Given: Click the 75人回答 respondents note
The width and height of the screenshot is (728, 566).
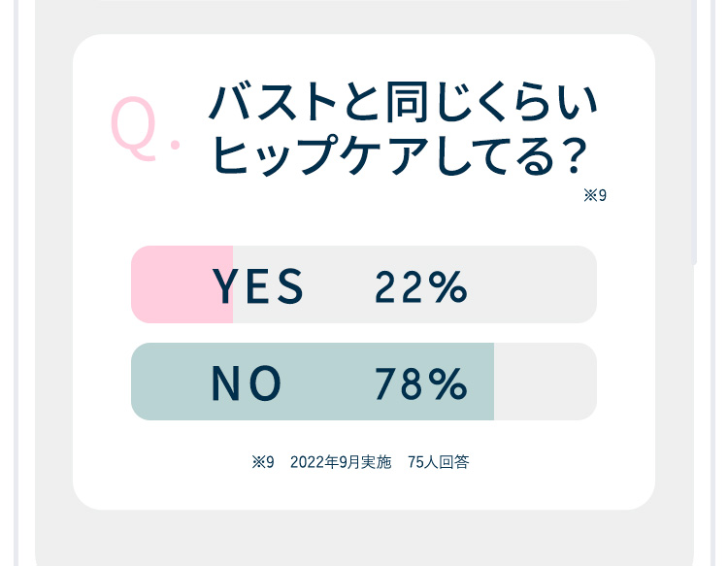Looking at the screenshot, I should [x=439, y=462].
